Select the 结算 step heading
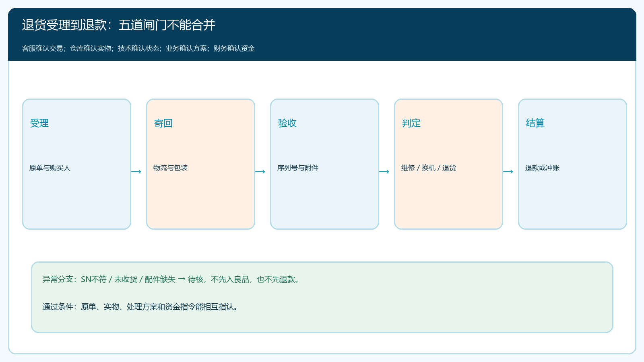The image size is (644, 362). 535,123
